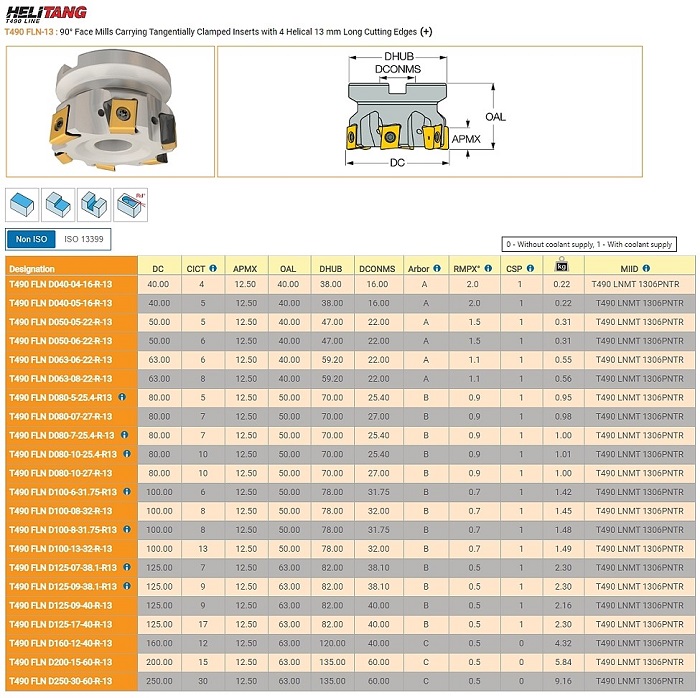Open designation T490 FLN D050-06-22-R-13

point(61,341)
